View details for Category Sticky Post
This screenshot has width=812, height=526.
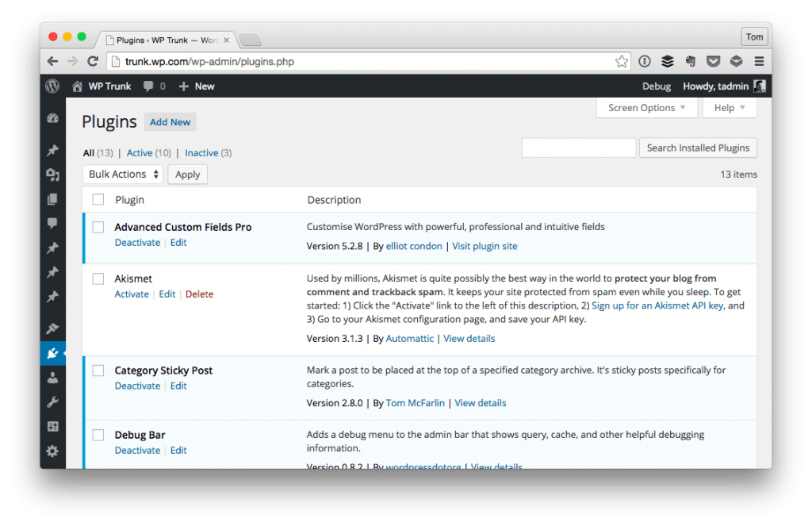coord(481,403)
